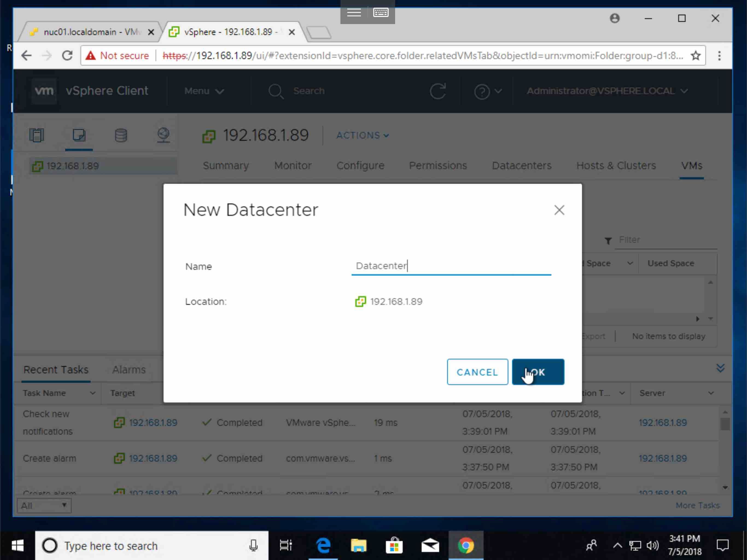Open Chrome's three-dot menu

[x=719, y=56]
